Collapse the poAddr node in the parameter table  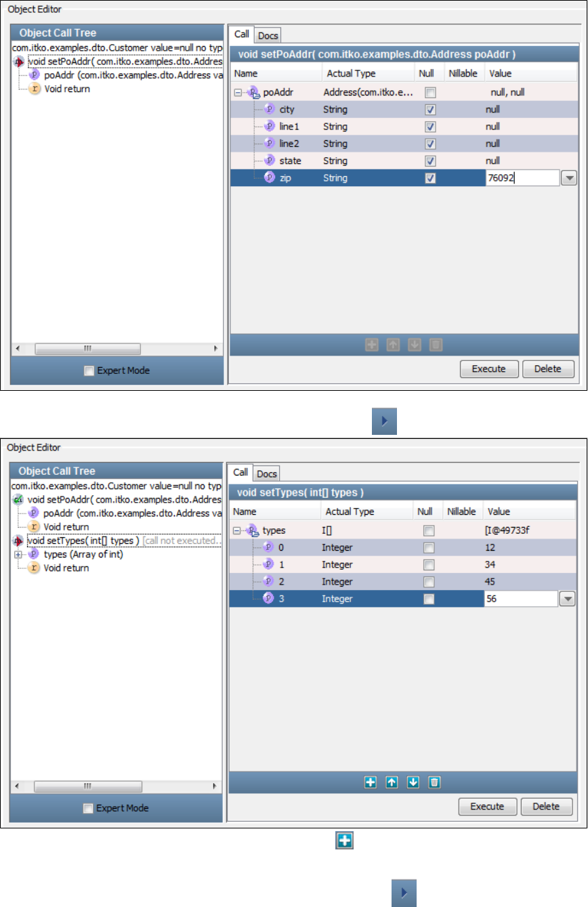[238, 92]
